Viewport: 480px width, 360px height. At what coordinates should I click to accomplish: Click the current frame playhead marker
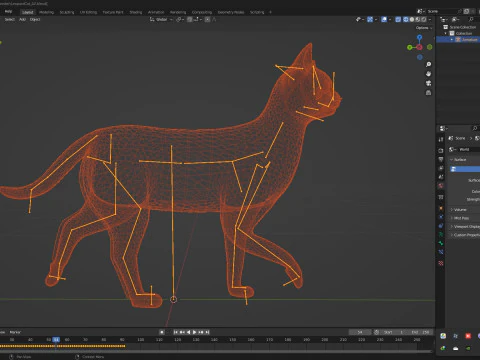tap(56, 340)
